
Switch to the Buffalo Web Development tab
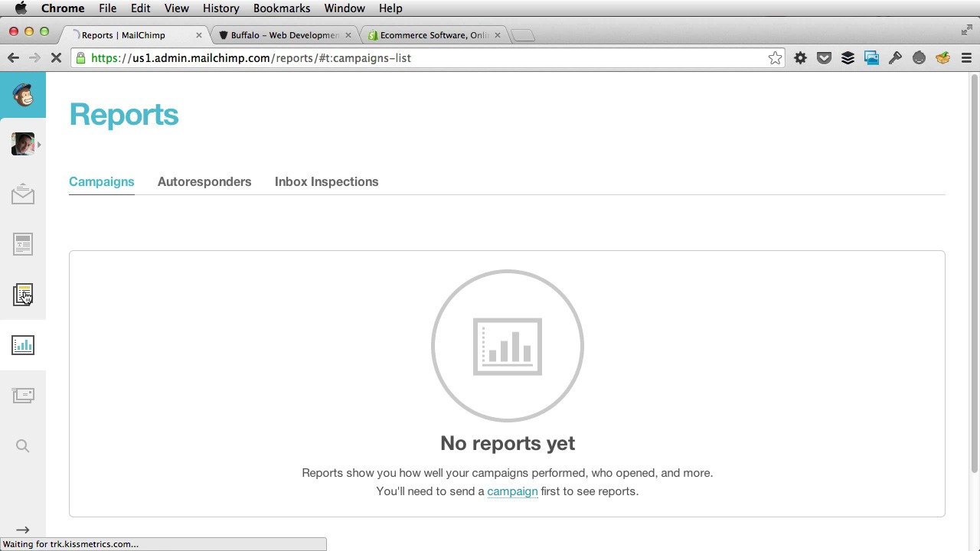[285, 35]
